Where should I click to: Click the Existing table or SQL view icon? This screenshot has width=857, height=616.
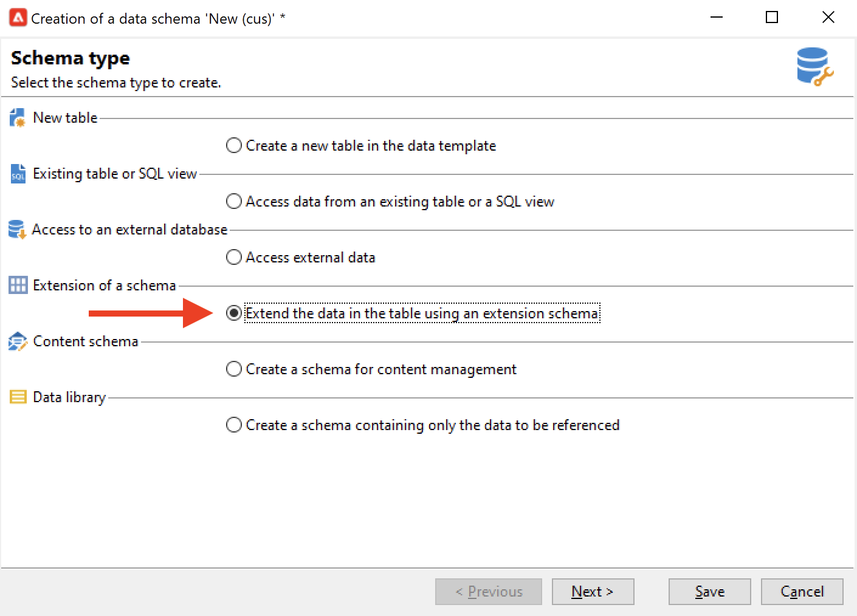pyautogui.click(x=18, y=174)
